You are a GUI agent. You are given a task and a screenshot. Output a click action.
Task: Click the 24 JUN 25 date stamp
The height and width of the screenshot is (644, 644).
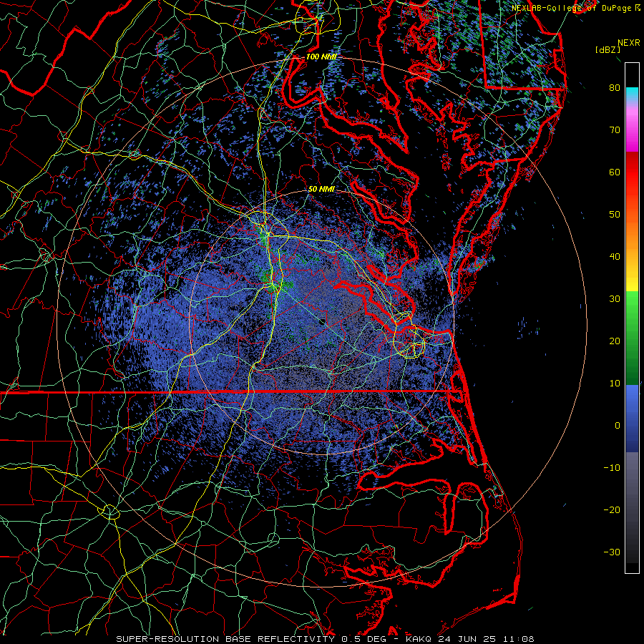[467, 639]
